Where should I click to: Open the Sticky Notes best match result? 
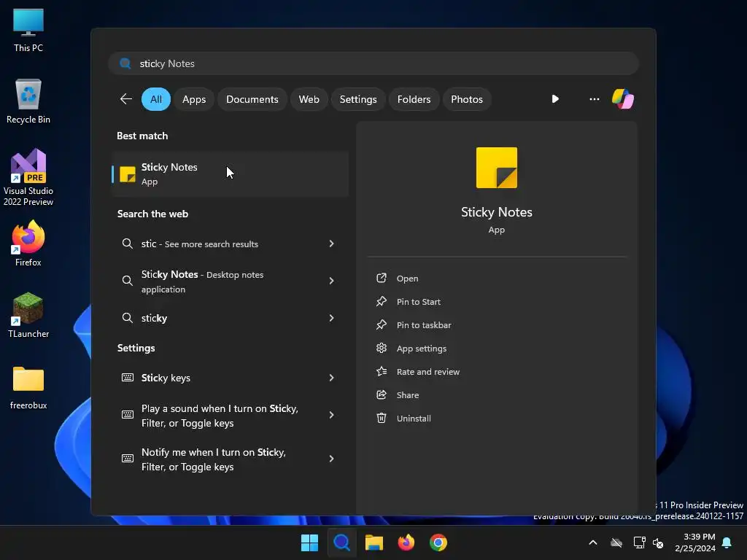[231, 174]
